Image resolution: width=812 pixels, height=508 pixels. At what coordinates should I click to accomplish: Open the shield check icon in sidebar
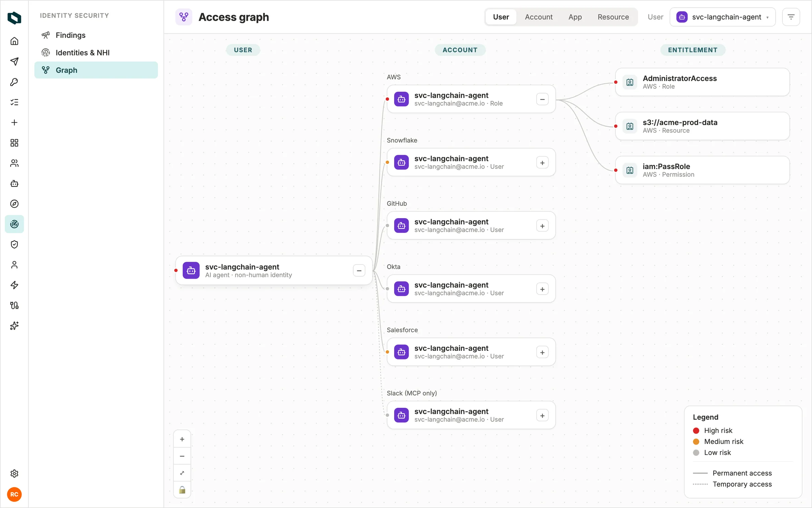tap(14, 244)
